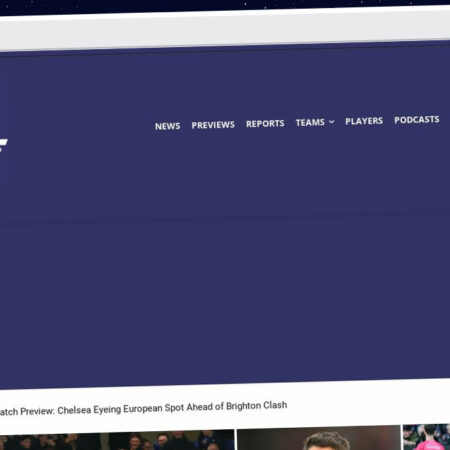Open the dark-haired man article thumbnail
This screenshot has width=450, height=450.
click(319, 438)
